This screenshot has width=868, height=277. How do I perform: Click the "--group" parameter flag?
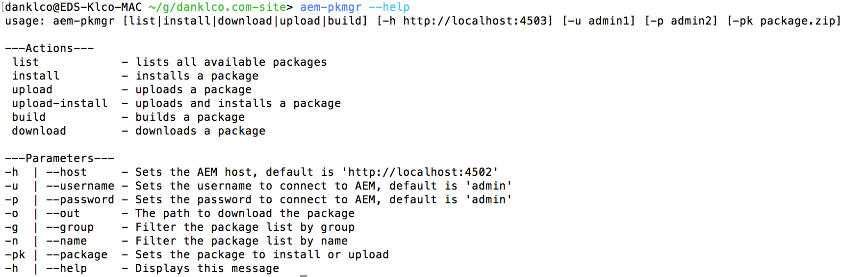pos(70,227)
